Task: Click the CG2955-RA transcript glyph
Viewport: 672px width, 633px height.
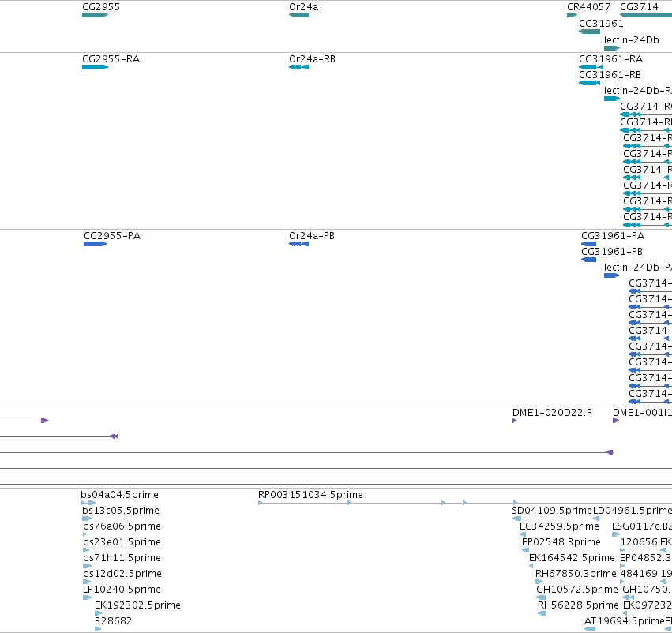Action: (95, 67)
